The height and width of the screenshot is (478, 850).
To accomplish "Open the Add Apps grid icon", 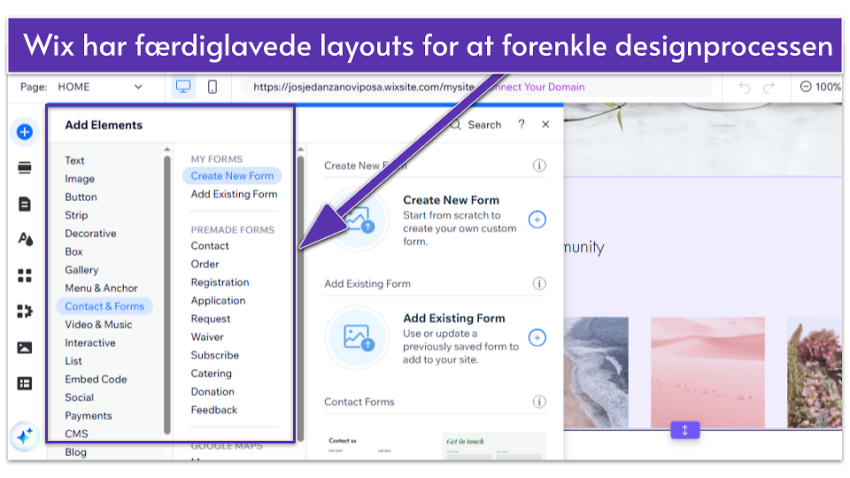I will [25, 275].
